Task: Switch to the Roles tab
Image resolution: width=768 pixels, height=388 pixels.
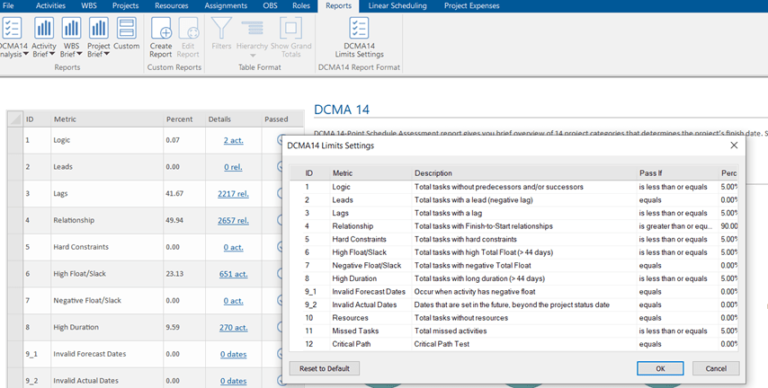Action: (301, 6)
